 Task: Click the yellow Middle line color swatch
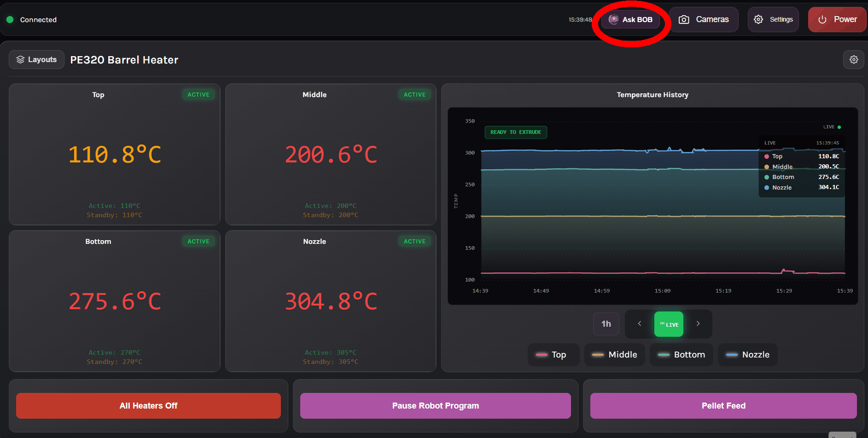(598, 355)
